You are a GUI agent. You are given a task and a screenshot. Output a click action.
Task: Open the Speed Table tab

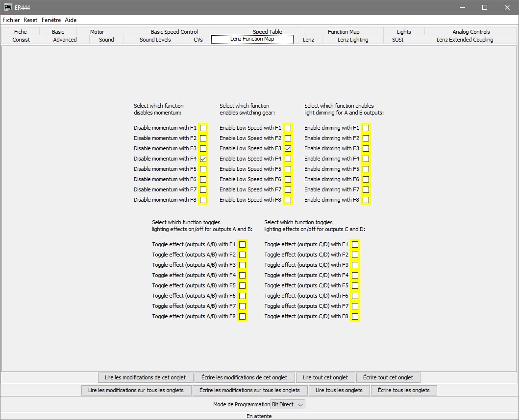267,32
